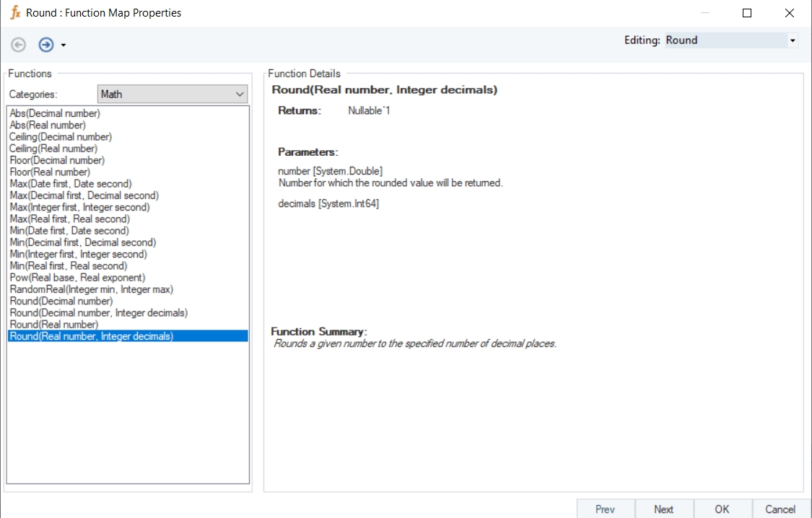812x518 pixels.
Task: Open the forward arrow history dropdown
Action: (x=64, y=45)
